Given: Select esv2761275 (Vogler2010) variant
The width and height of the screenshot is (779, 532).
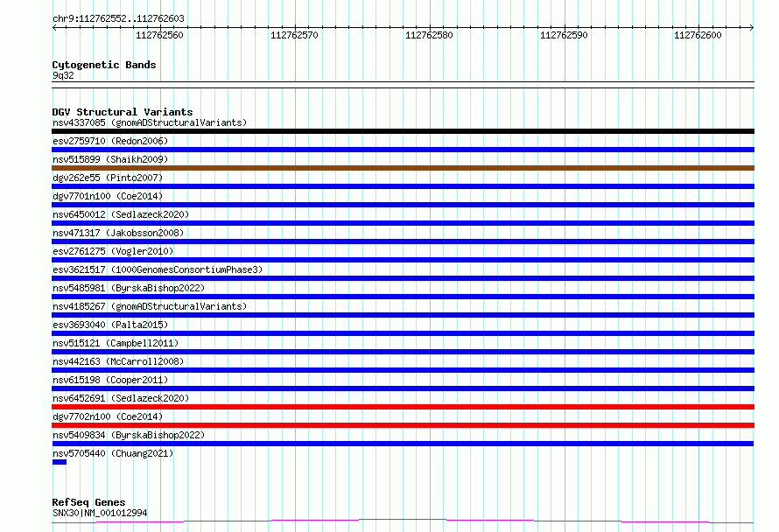Looking at the screenshot, I should pos(113,251).
